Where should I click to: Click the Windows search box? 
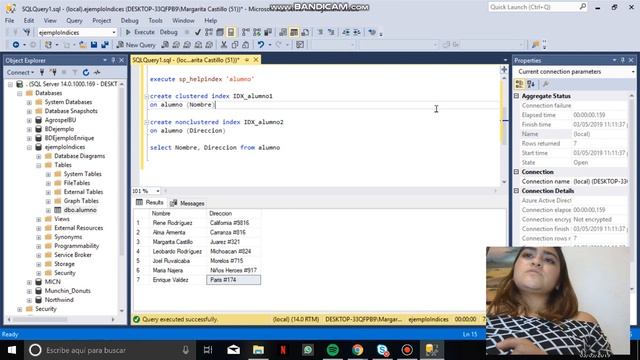pos(109,350)
